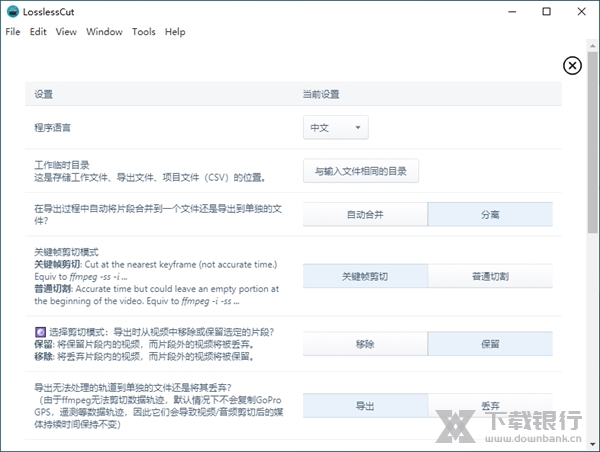Click the purple icon beside 选择剪切模式

[40, 332]
